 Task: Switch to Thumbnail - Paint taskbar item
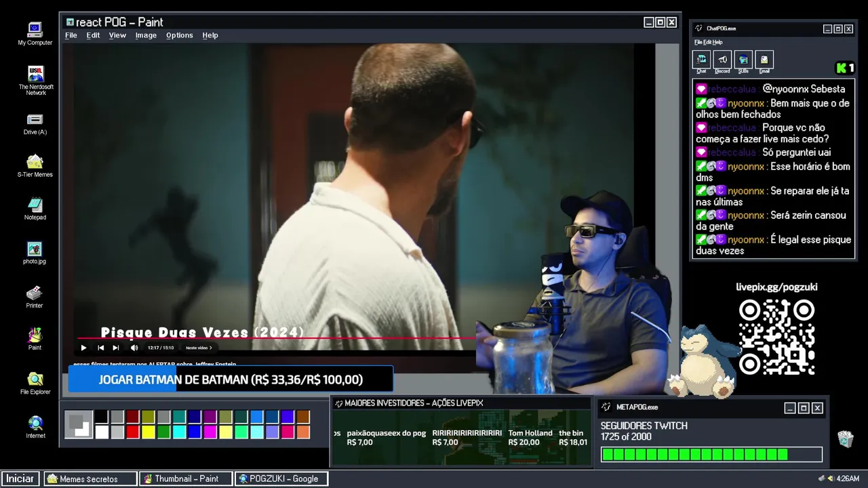tap(185, 479)
